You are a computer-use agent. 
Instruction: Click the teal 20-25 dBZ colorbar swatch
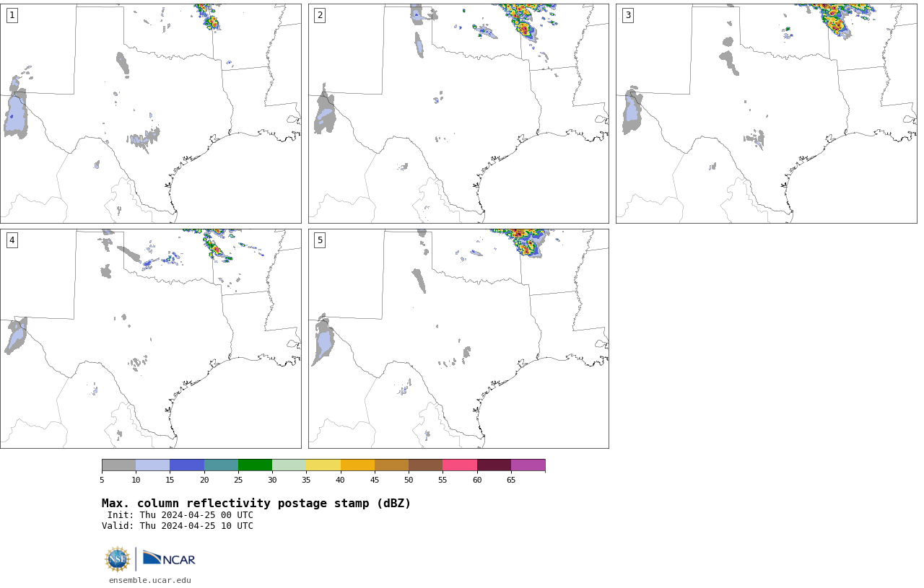coord(221,465)
